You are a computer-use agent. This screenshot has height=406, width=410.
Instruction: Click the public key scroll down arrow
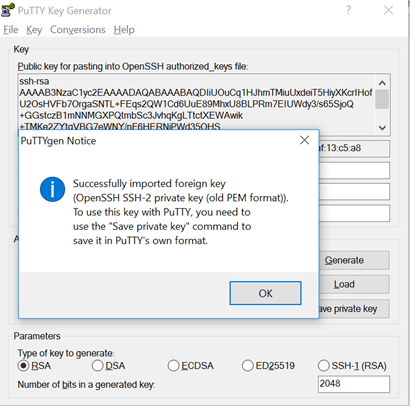pos(382,128)
